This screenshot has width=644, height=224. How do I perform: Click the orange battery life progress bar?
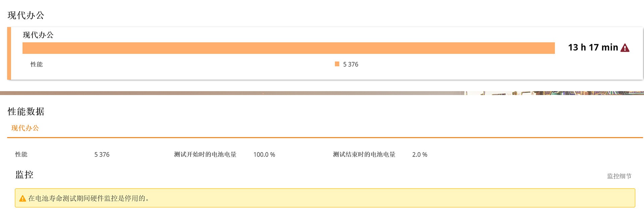[288, 48]
